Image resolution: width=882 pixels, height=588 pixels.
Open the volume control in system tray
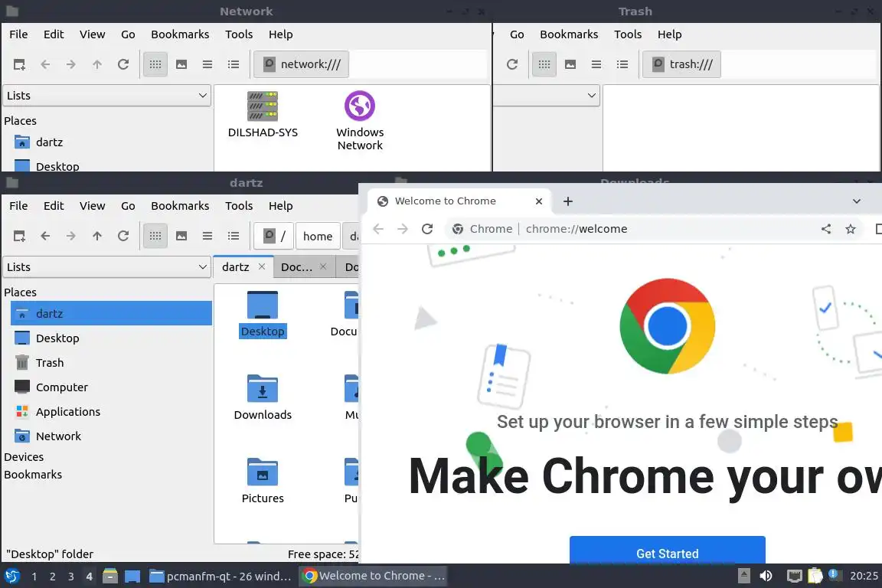click(x=766, y=576)
